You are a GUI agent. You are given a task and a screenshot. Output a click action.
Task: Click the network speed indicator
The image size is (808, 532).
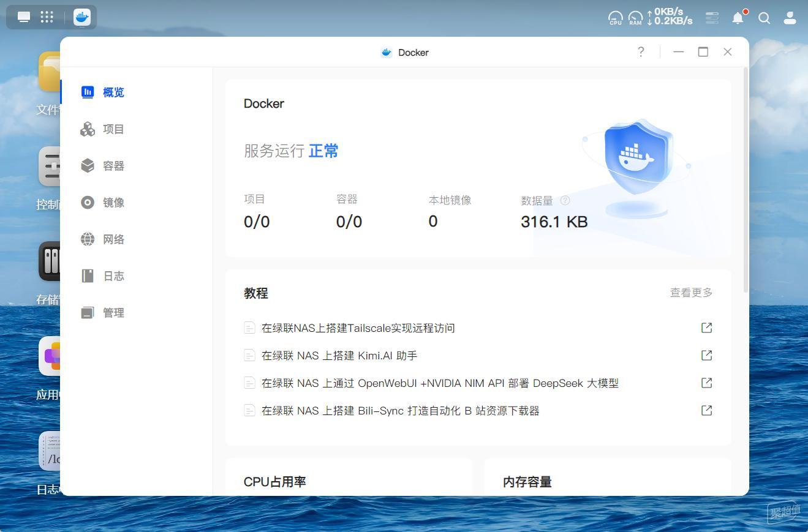tap(670, 17)
